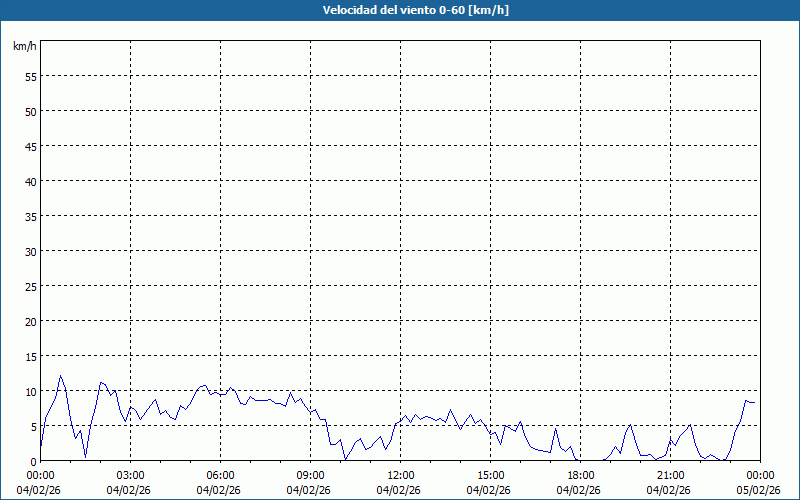Click the highest peak of the blue wind line
Screen dimensions: 800x500
coord(61,377)
